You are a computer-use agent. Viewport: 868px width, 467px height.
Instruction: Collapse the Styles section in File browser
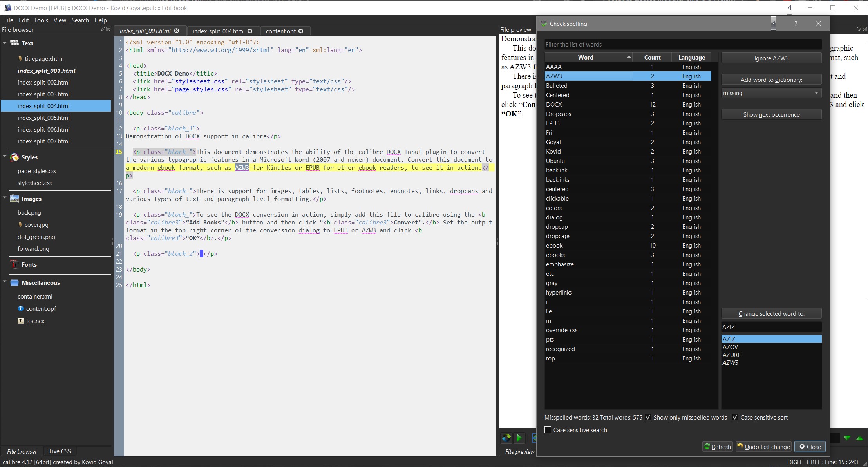coord(5,156)
